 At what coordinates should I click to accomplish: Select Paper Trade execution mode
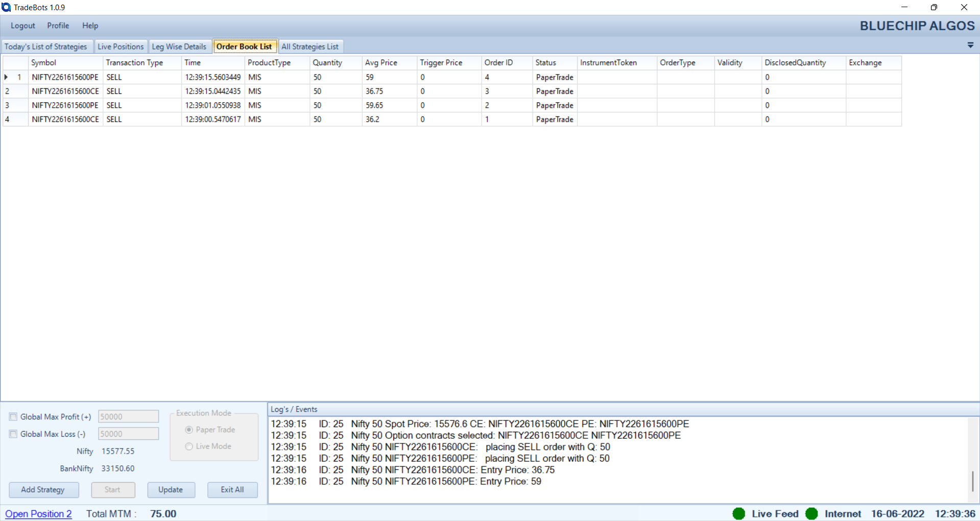point(189,430)
